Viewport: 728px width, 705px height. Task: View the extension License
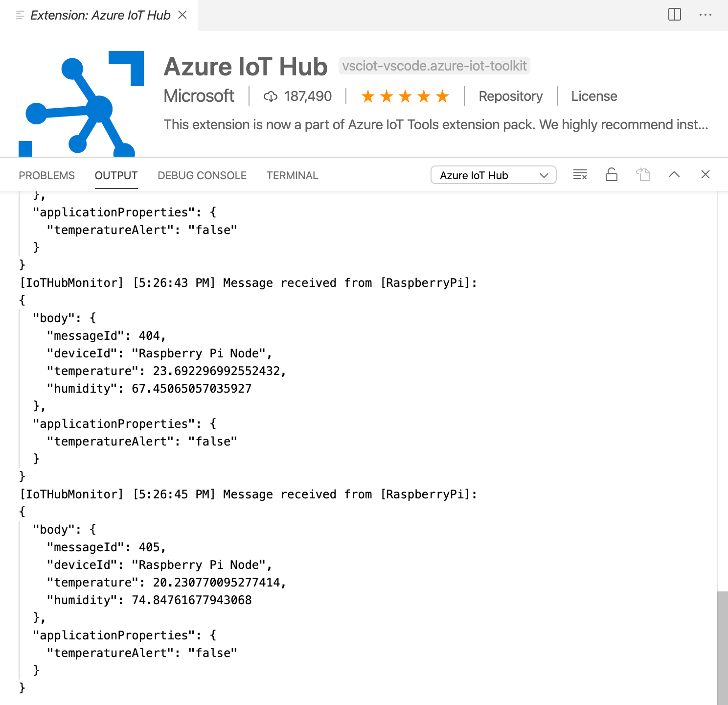pyautogui.click(x=594, y=96)
